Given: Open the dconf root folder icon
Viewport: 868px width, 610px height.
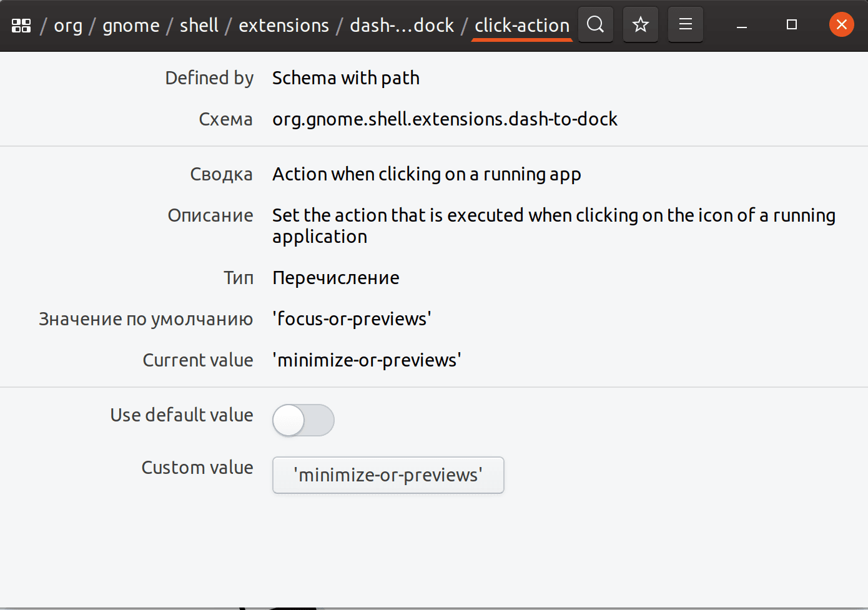Looking at the screenshot, I should tap(21, 26).
